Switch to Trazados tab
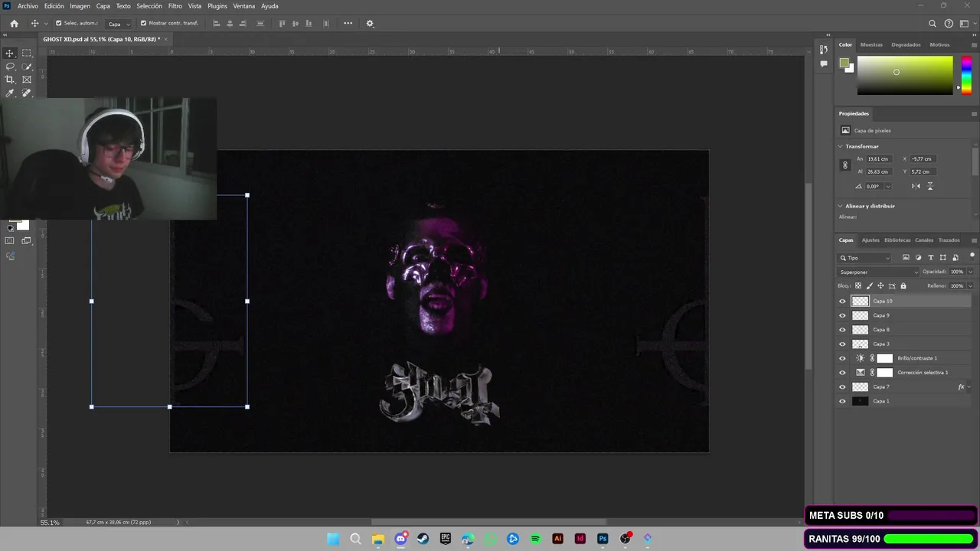 click(x=949, y=240)
